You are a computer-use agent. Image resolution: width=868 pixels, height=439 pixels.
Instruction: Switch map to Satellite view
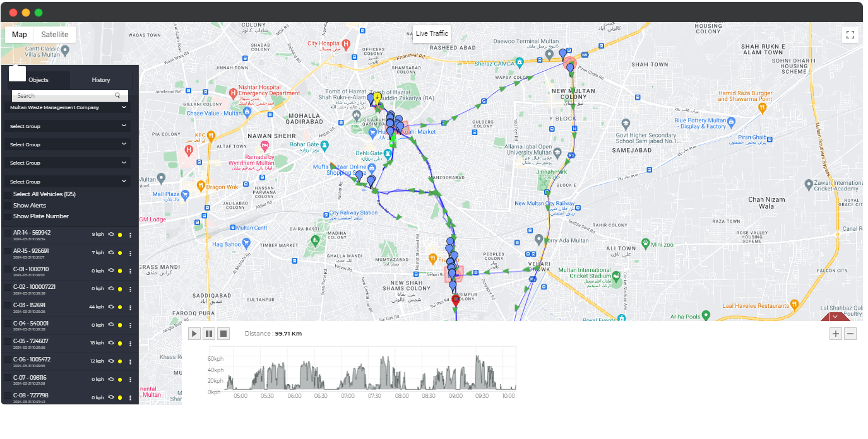point(55,35)
